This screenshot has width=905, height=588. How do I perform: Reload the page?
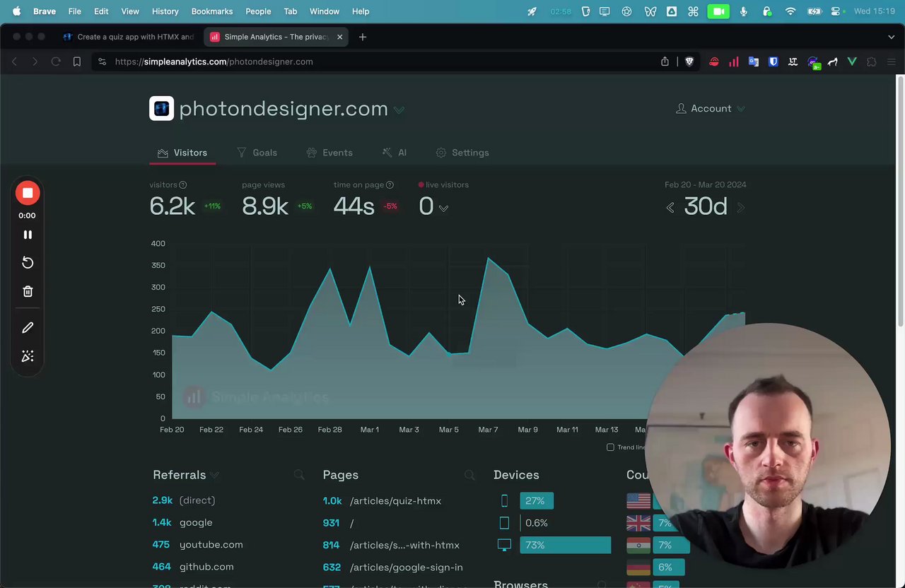56,61
